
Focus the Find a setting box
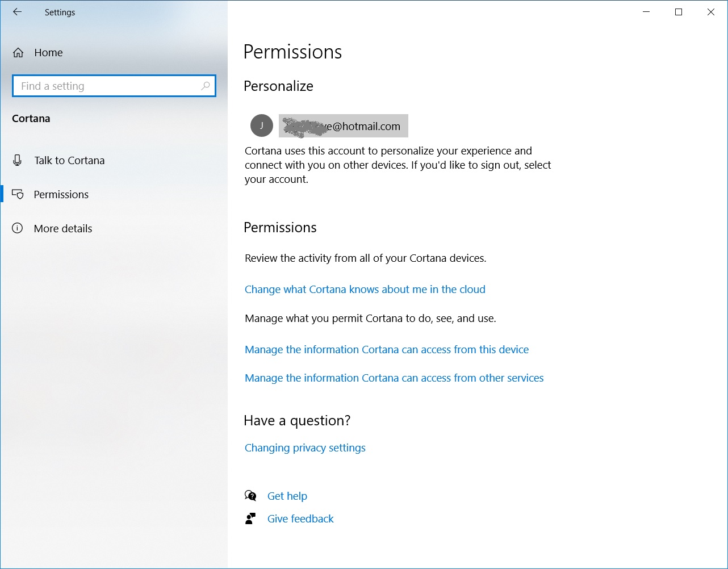click(114, 86)
